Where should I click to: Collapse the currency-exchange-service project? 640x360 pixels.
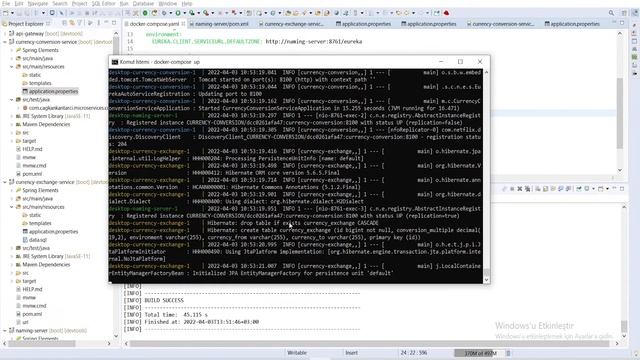(5, 182)
